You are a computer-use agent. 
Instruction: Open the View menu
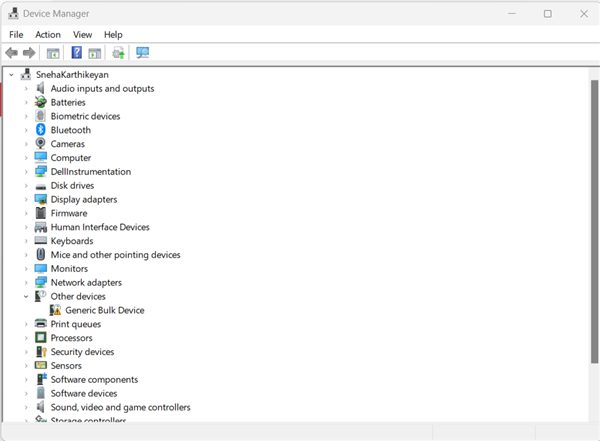(x=82, y=34)
